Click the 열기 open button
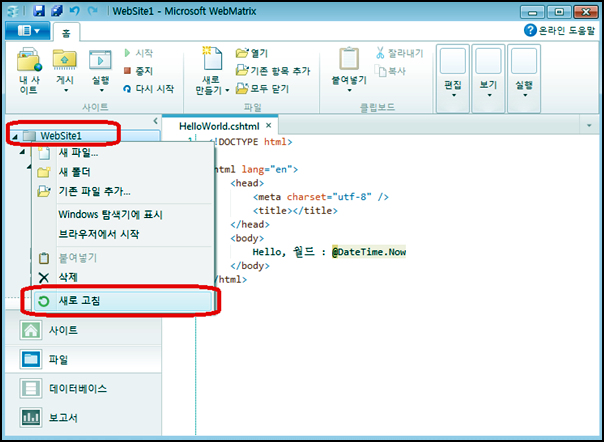The image size is (604, 442). click(252, 53)
